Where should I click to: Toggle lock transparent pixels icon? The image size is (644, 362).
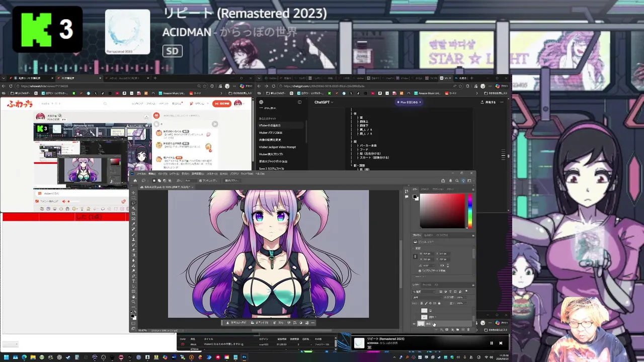coord(422,303)
